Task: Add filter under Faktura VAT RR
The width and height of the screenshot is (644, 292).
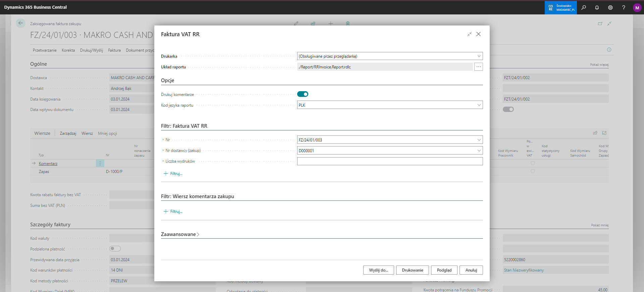Action: [x=173, y=174]
